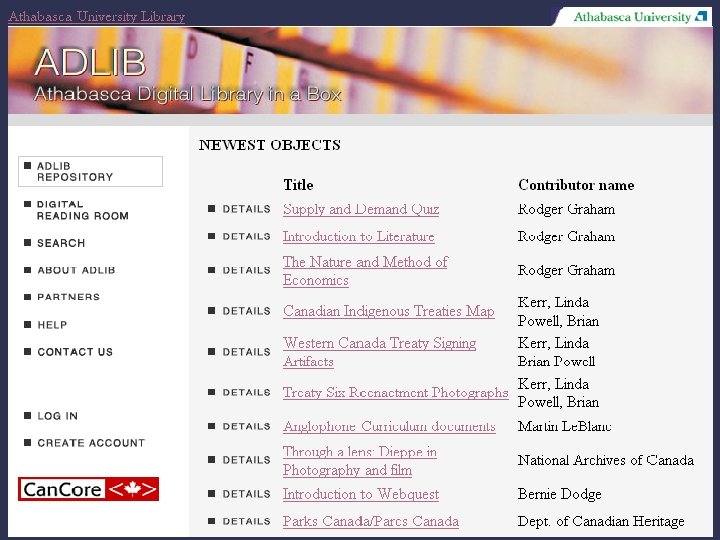
Task: Open Anglophone Curriculum documents link
Action: (x=389, y=427)
